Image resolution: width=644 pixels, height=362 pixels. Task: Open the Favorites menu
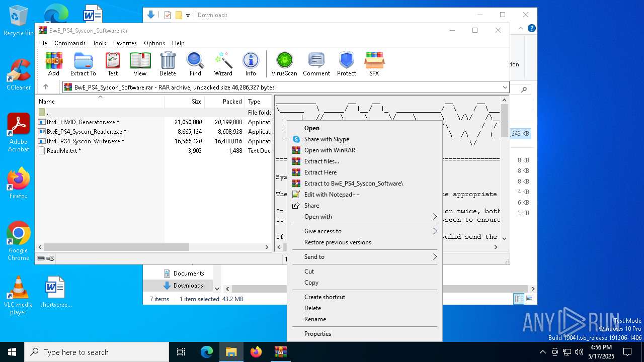pyautogui.click(x=125, y=43)
